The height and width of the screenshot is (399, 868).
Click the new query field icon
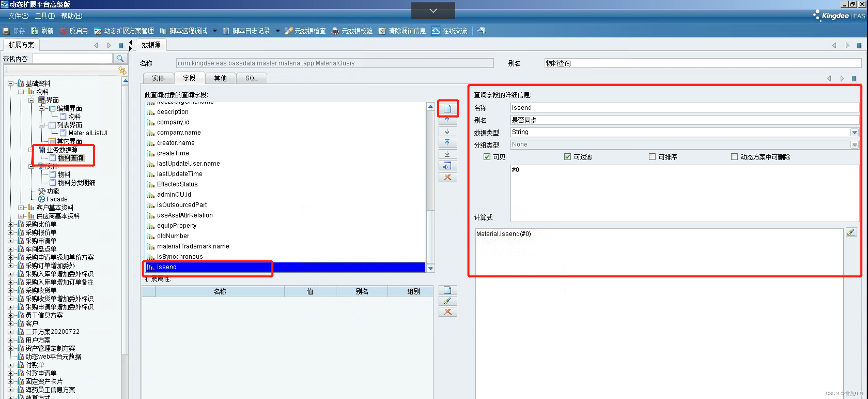coord(447,109)
